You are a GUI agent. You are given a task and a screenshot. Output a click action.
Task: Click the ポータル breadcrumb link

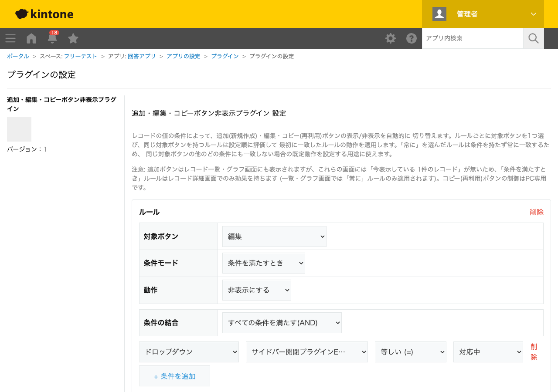pyautogui.click(x=18, y=56)
